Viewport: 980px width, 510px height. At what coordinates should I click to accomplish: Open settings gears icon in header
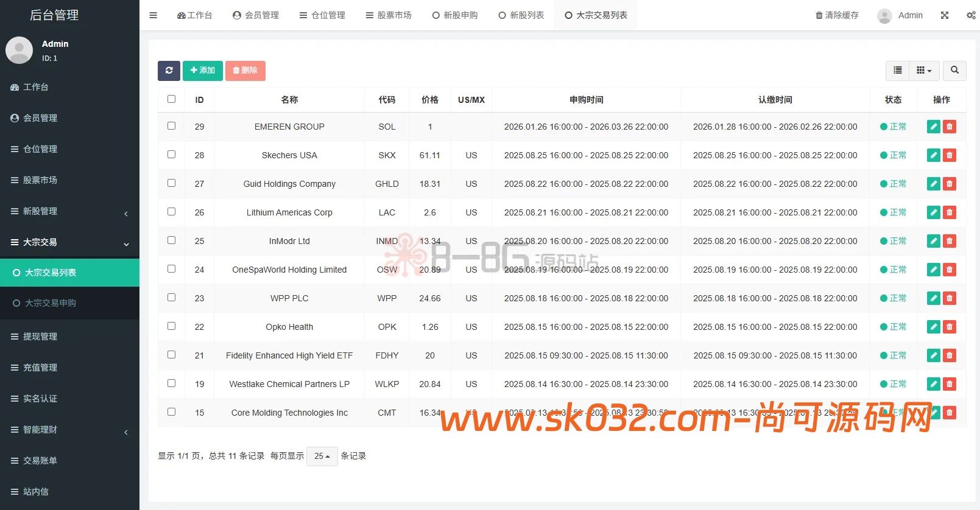[x=971, y=15]
